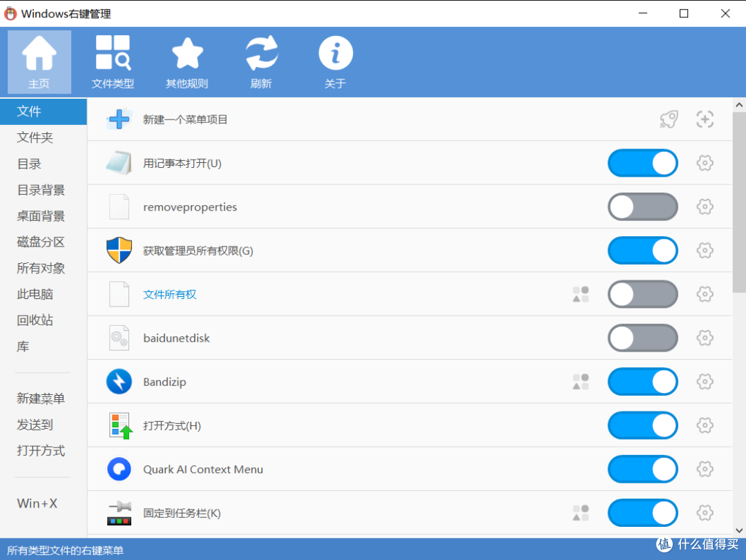Viewport: 746px width, 560px height.
Task: Open the 主页 home toolbar button
Action: point(39,62)
